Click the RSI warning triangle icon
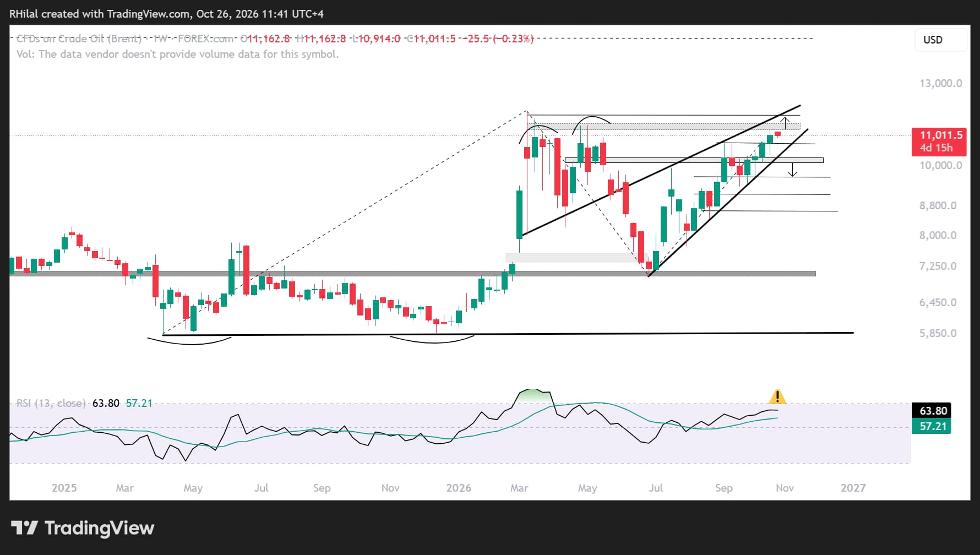 [x=777, y=396]
